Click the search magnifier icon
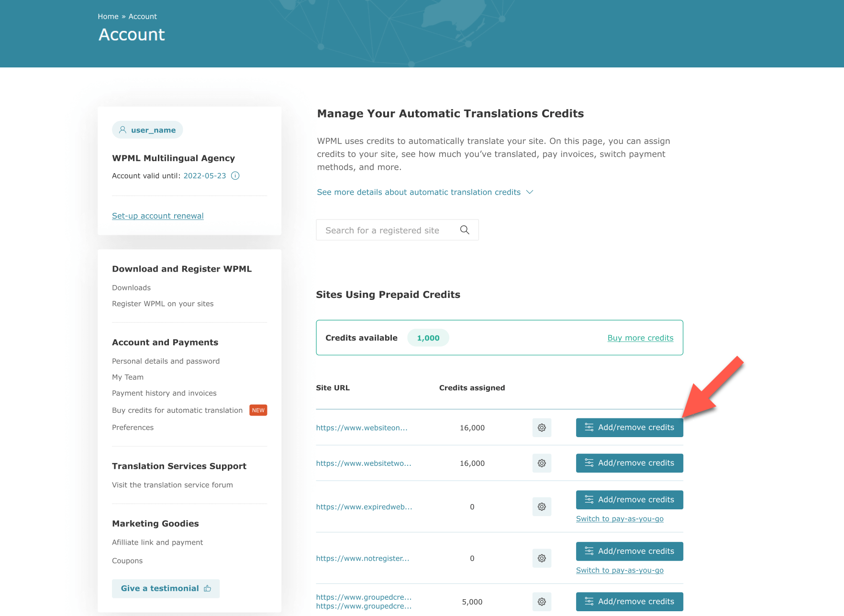 [x=465, y=230]
